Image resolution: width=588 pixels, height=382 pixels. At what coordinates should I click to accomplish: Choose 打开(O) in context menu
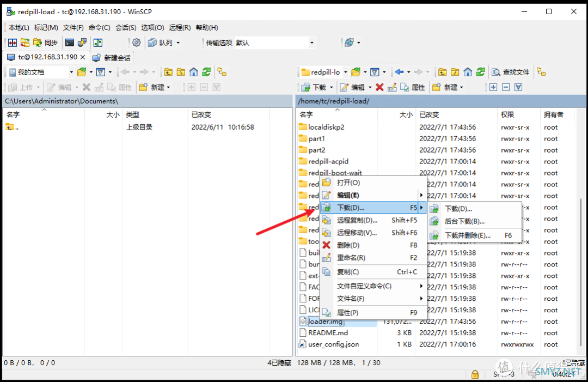click(373, 183)
